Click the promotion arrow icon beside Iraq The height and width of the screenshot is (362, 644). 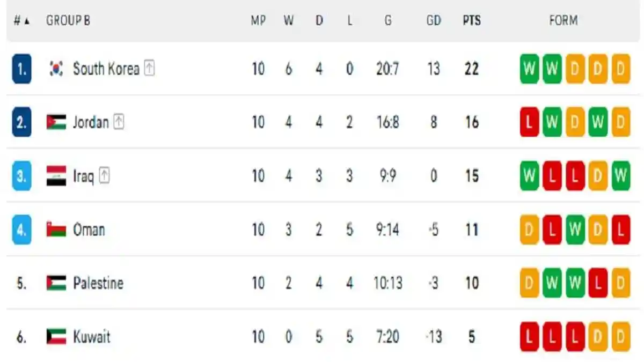(104, 176)
